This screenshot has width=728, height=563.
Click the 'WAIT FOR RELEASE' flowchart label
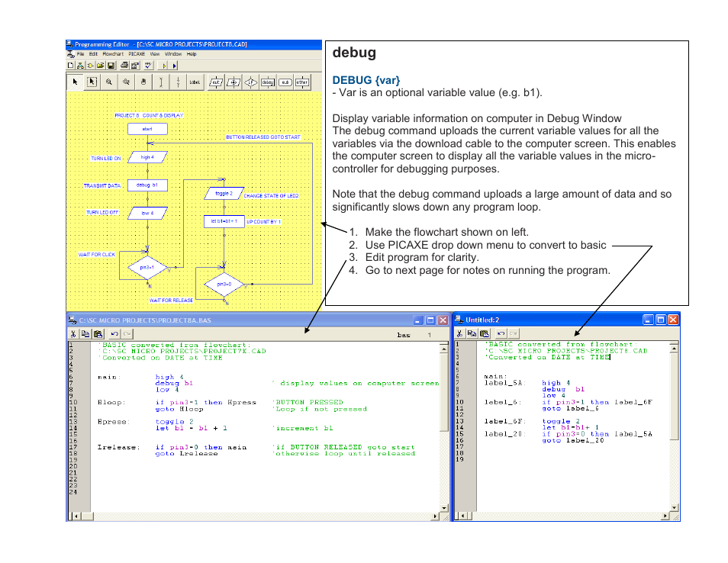(171, 301)
